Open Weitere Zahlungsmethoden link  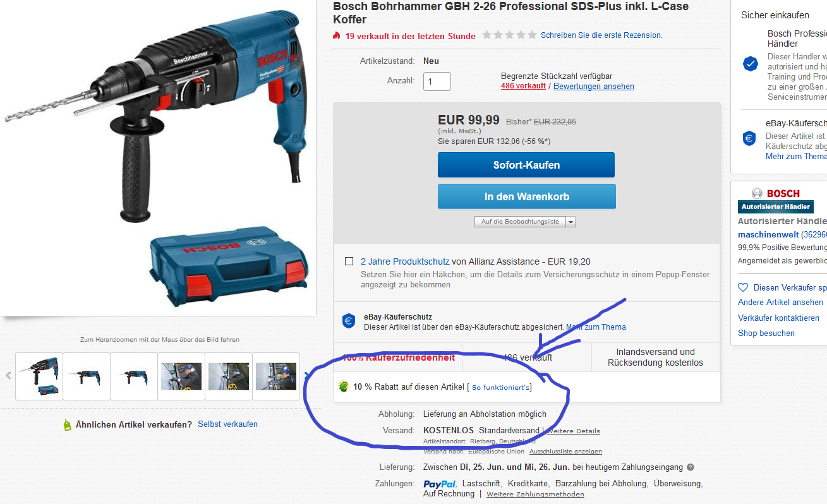[x=535, y=494]
